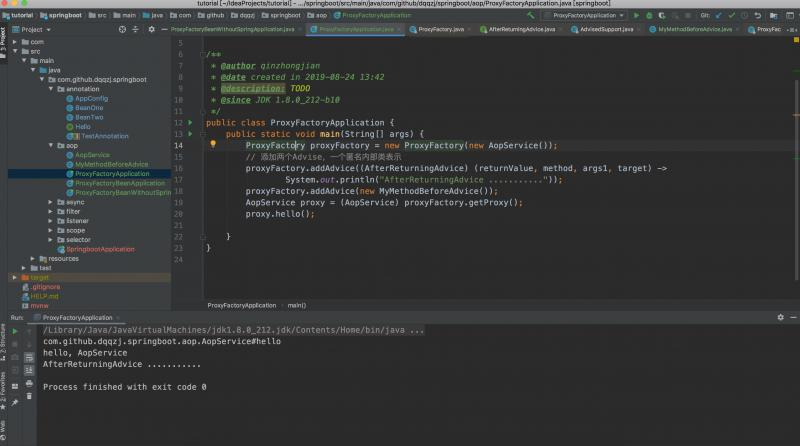The width and height of the screenshot is (800, 446).
Task: Switch to ProxyFactoryBeanWithoutSpringApplication.java tab
Action: 235,30
